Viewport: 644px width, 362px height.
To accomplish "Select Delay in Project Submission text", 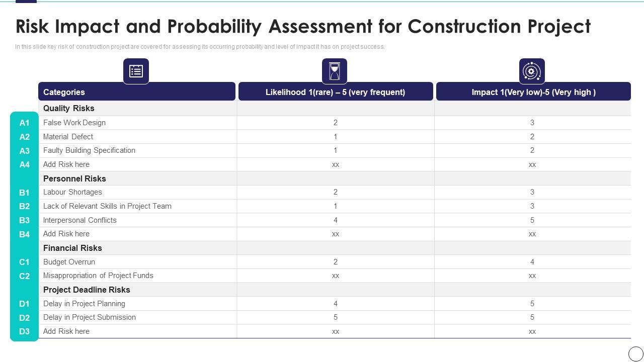I will pos(90,317).
